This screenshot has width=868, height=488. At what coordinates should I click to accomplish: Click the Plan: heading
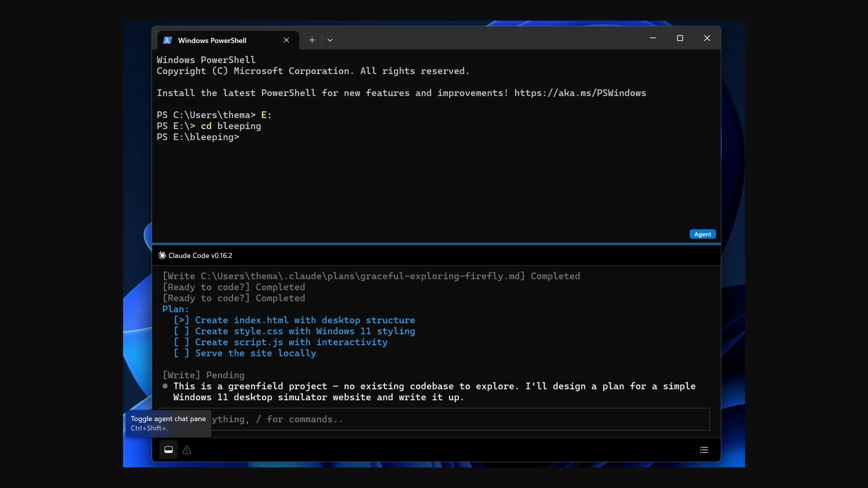(175, 309)
